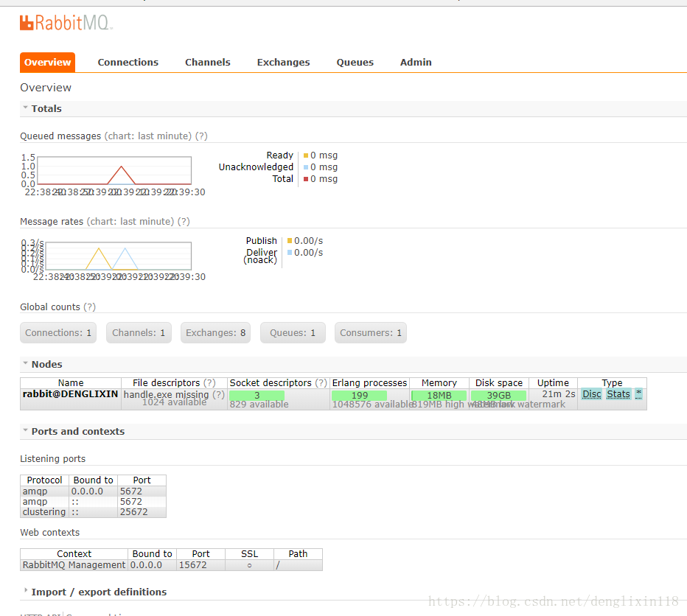Click the Consumers: 1 count button

pos(371,333)
